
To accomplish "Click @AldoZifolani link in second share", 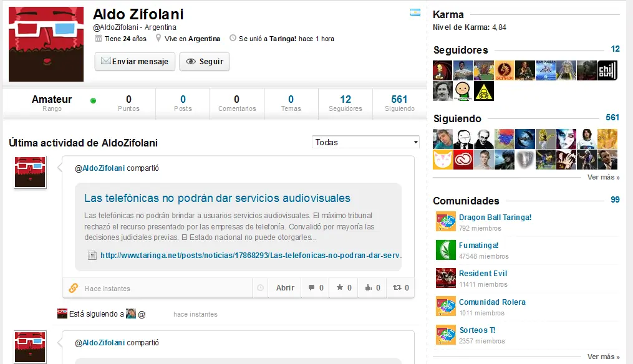I will (x=100, y=343).
